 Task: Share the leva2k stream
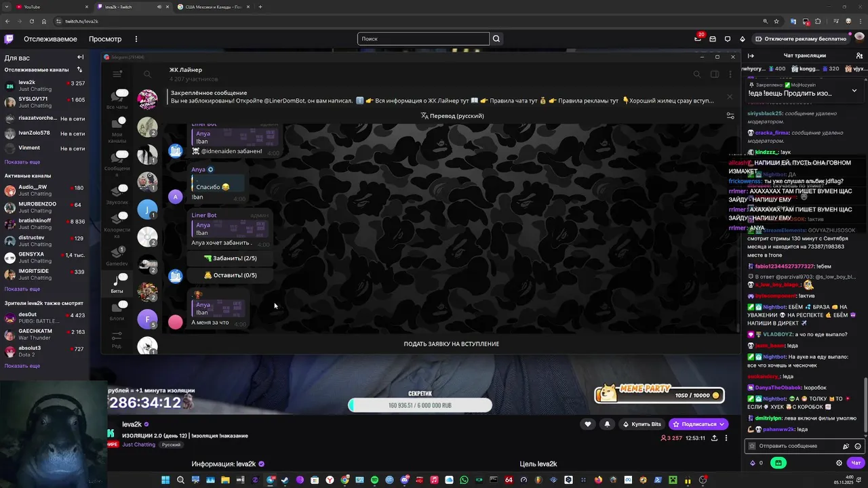(x=714, y=438)
